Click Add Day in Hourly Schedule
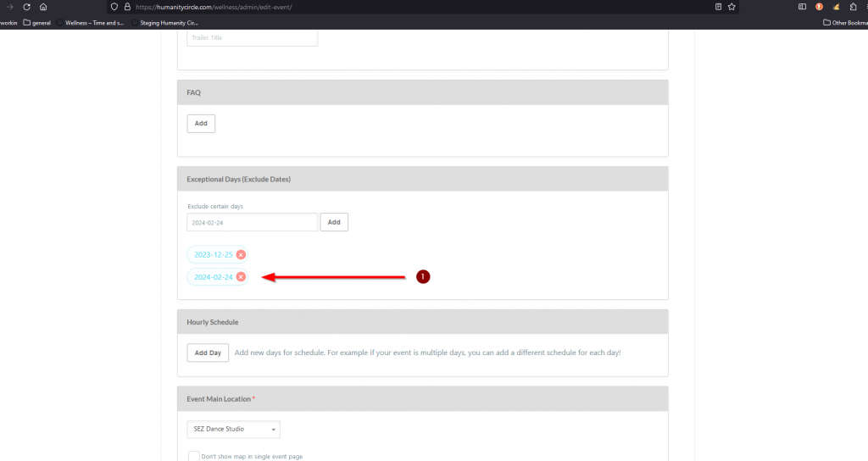 tap(208, 353)
